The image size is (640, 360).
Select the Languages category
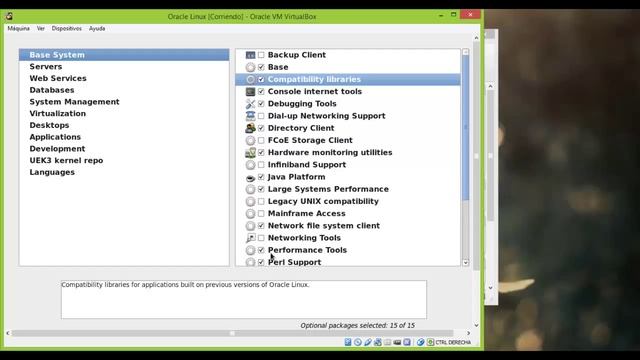124,172
